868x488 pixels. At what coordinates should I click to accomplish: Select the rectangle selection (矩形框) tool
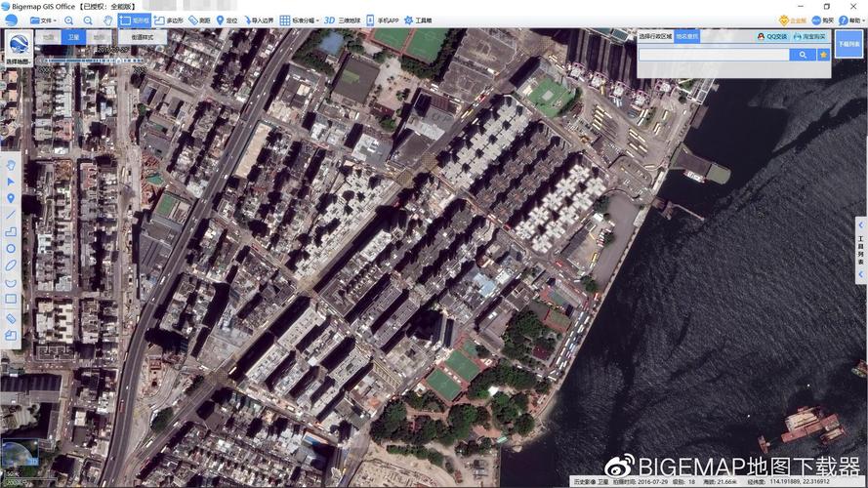(135, 20)
